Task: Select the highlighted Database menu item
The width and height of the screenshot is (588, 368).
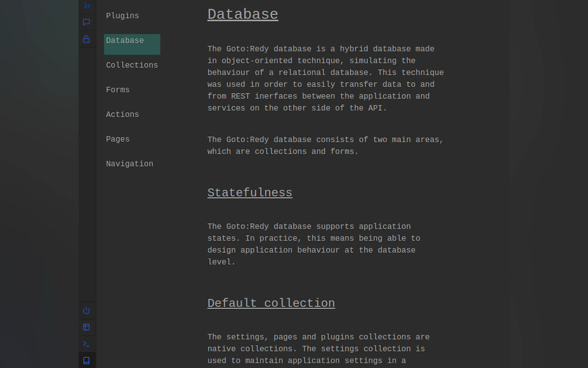Action: coord(132,44)
